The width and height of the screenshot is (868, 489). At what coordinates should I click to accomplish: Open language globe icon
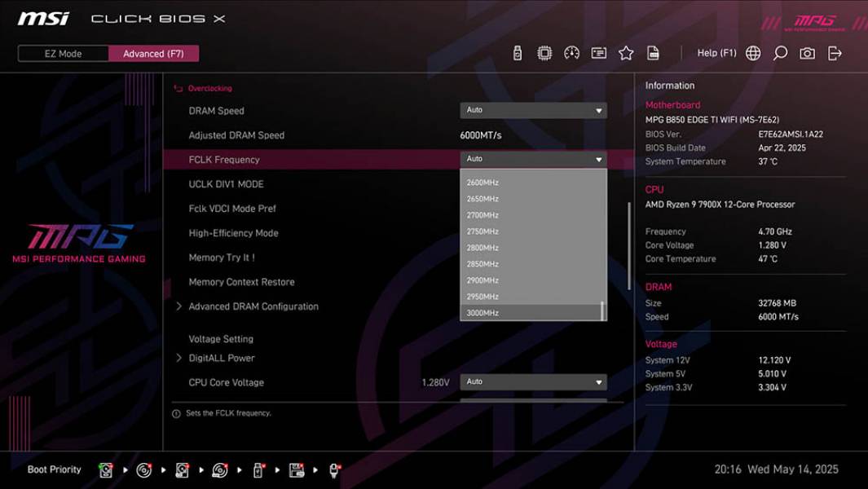753,53
